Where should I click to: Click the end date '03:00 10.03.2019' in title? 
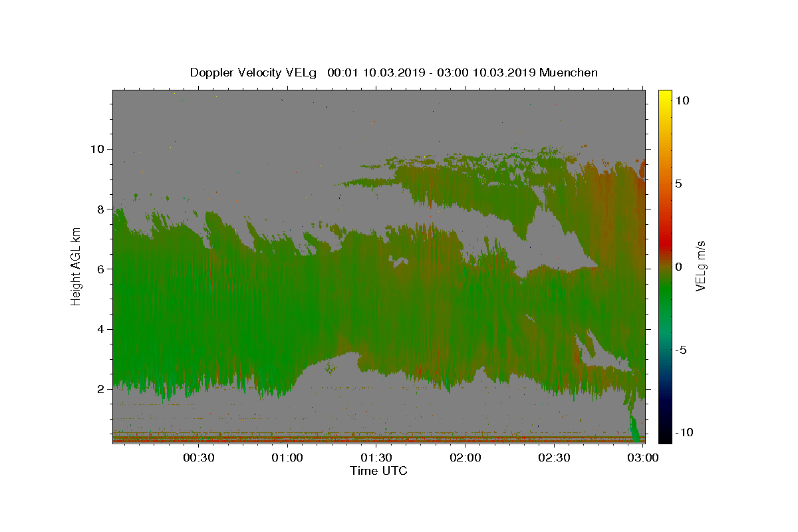coord(486,72)
